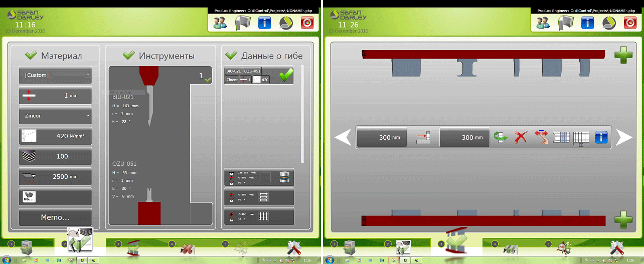Click the green rotate tool arrow icon
644x264 pixels.
point(500,137)
